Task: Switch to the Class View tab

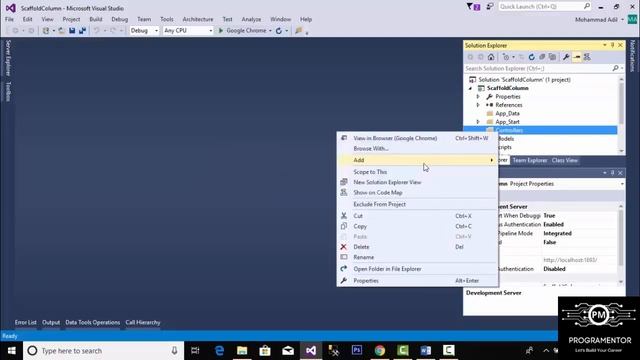Action: 565,160
